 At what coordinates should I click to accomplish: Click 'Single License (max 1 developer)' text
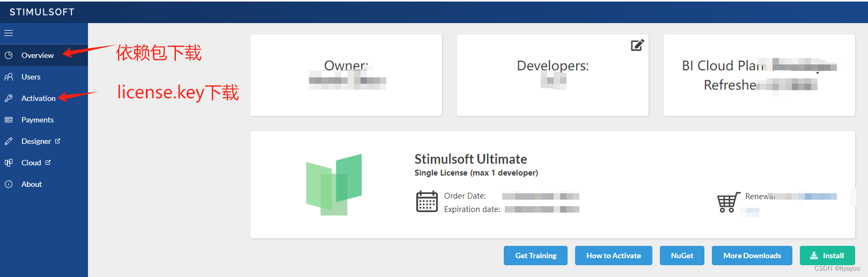(x=476, y=173)
